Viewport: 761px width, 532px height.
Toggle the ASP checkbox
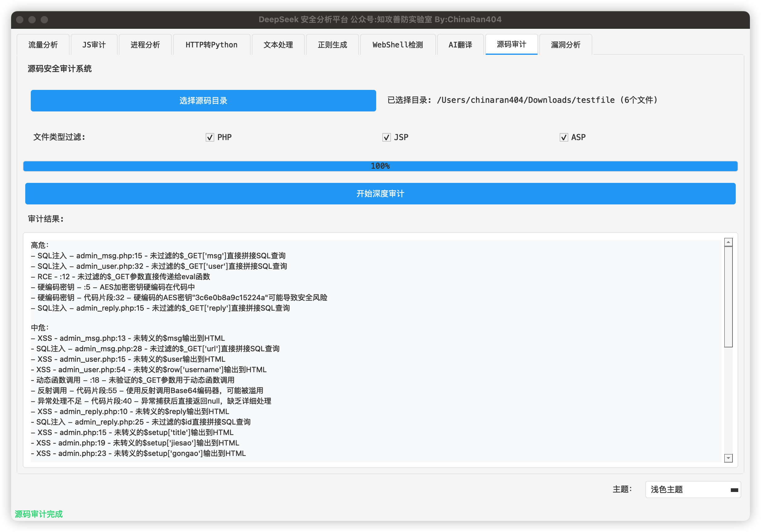[563, 137]
